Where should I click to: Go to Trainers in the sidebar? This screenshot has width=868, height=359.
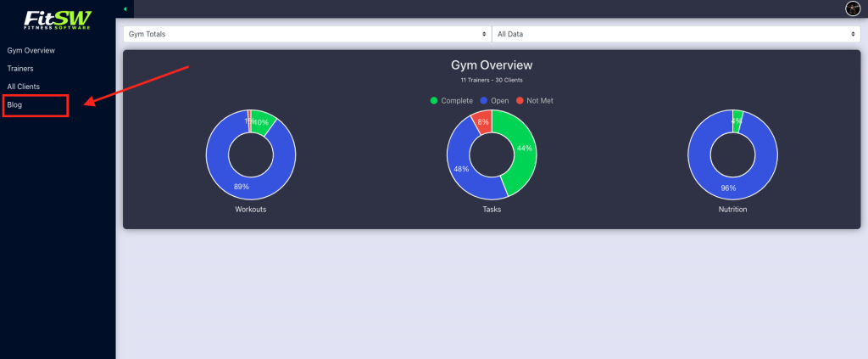(20, 69)
